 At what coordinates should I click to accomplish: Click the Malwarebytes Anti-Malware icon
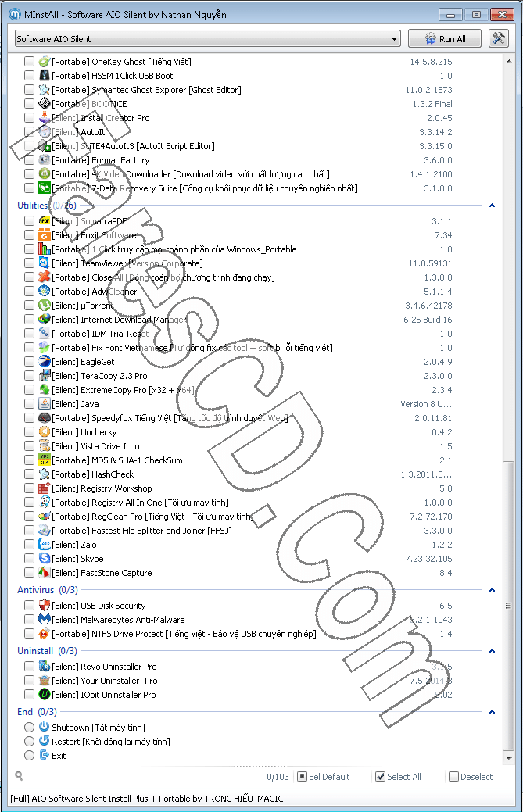coord(45,620)
